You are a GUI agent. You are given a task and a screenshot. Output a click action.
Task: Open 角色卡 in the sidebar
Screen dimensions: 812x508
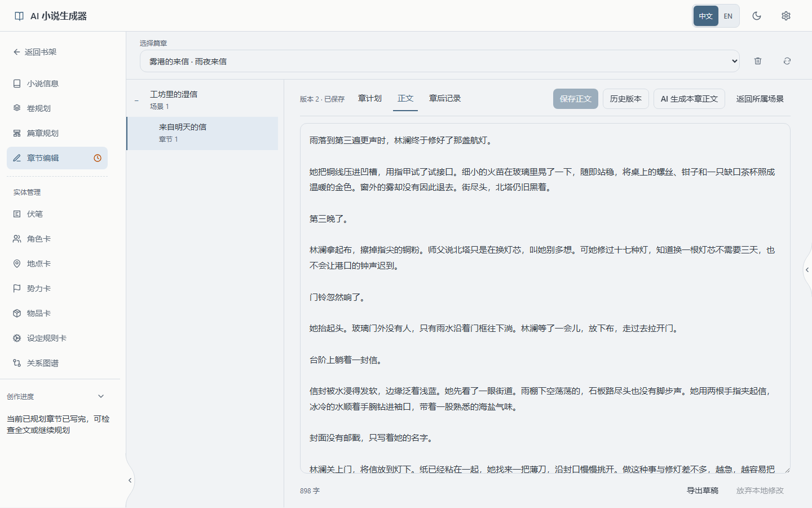tap(57, 239)
